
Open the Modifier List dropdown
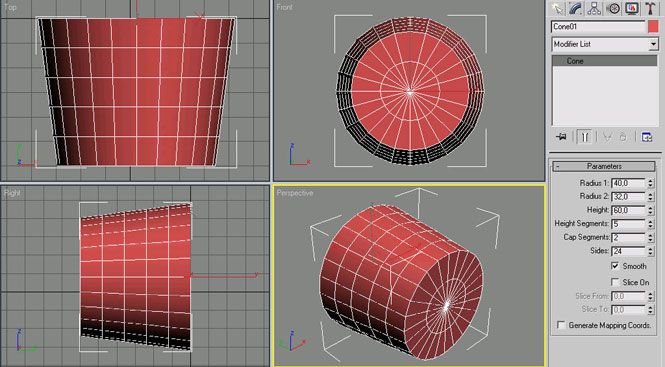[x=605, y=44]
